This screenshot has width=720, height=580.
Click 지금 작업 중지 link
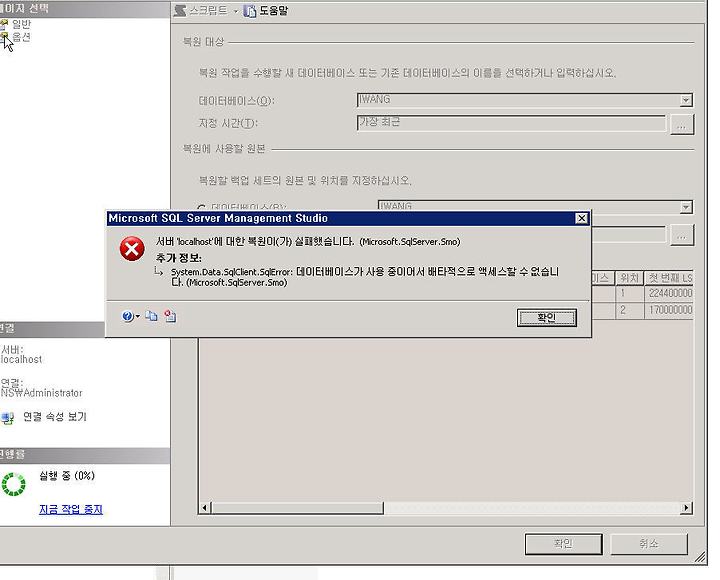(x=71, y=509)
